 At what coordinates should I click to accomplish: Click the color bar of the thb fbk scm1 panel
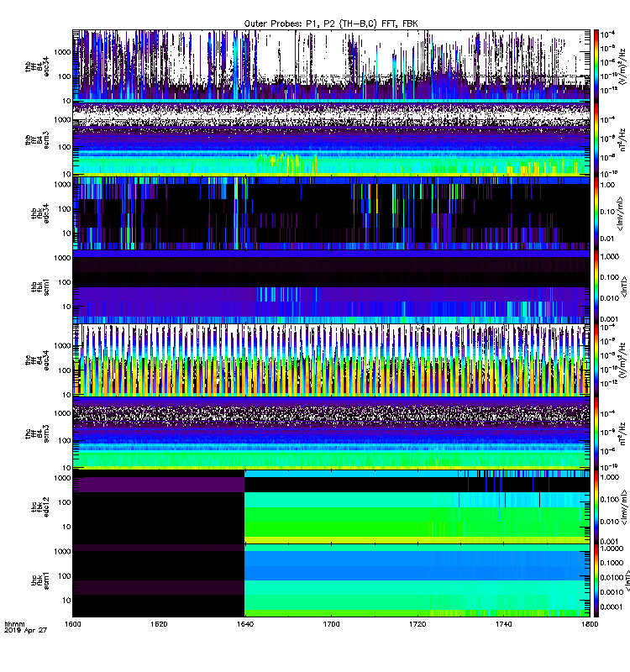point(596,286)
